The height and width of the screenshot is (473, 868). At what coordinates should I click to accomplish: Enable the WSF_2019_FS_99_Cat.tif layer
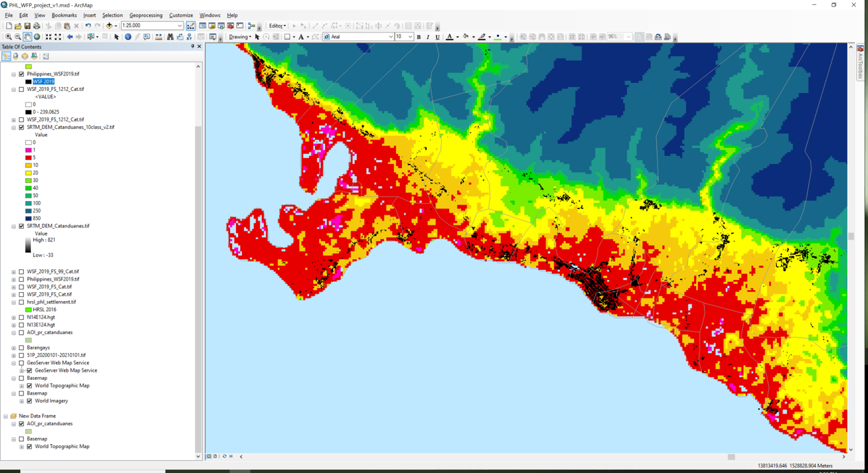(22, 272)
